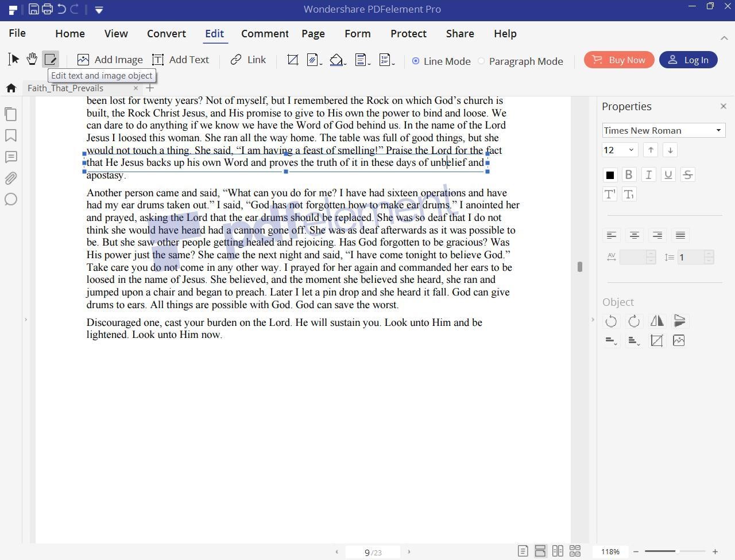Open the Bookmarks panel in the sidebar
Screen dimensions: 735x560
pos(11,135)
